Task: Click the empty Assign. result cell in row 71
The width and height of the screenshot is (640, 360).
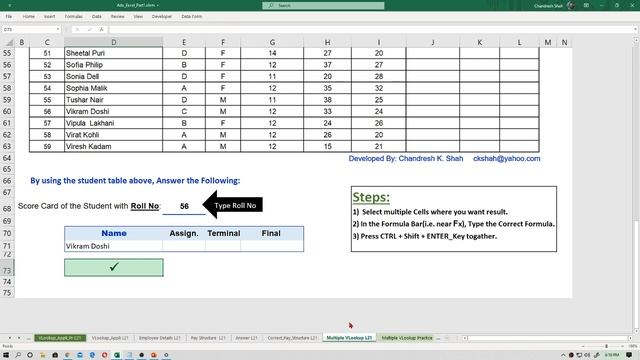Action: point(184,246)
